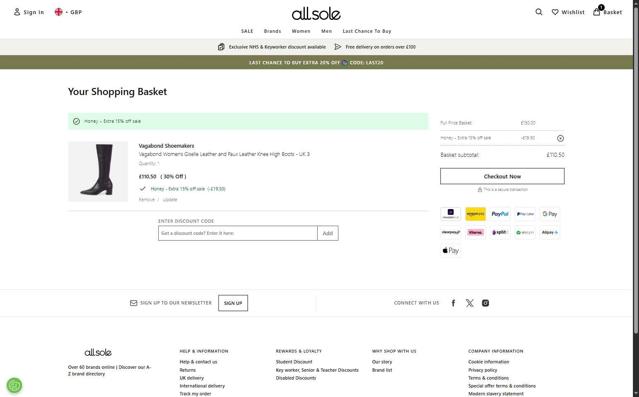
Task: Click Add next to the discount code
Action: [x=328, y=233]
